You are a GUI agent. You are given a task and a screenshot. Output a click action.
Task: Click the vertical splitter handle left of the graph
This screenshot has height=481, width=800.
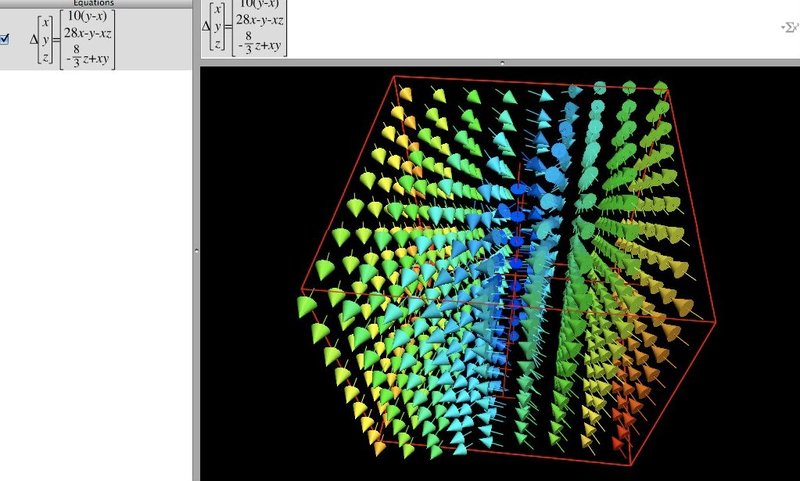tap(196, 250)
